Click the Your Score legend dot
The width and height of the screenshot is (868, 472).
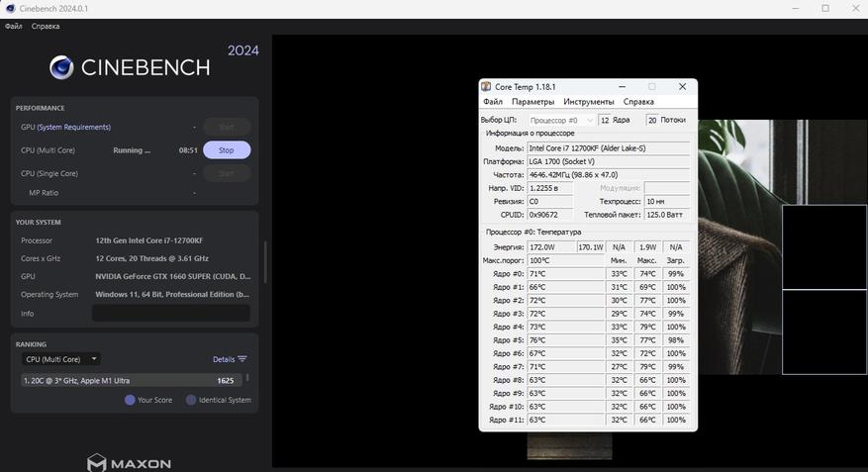(x=130, y=400)
